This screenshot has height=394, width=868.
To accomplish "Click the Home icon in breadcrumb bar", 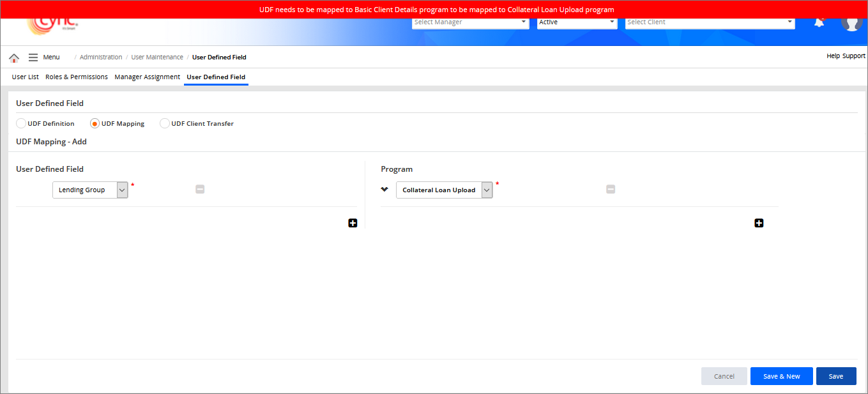I will coord(14,57).
